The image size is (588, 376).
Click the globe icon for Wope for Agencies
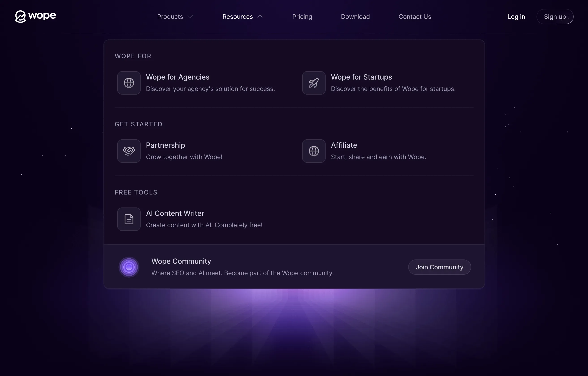tap(129, 83)
